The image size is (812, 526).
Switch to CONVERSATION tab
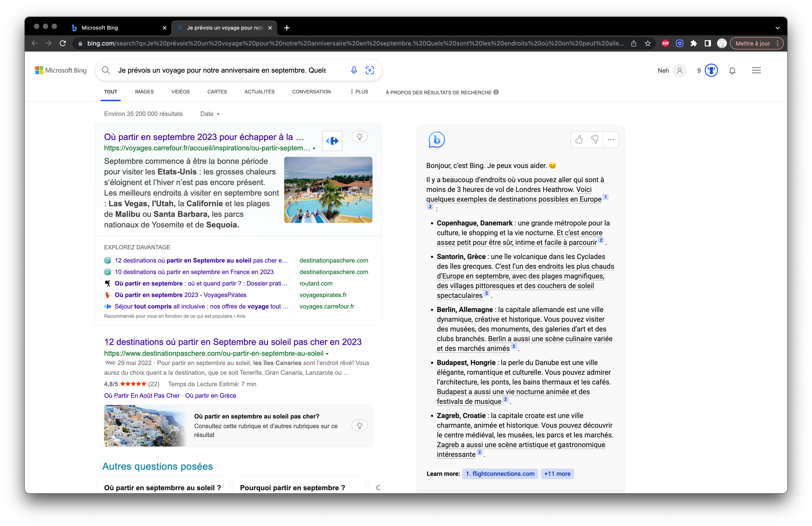311,92
